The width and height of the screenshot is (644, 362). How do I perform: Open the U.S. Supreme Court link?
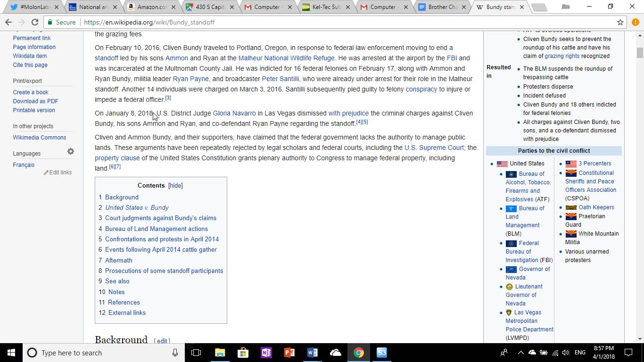pyautogui.click(x=434, y=148)
